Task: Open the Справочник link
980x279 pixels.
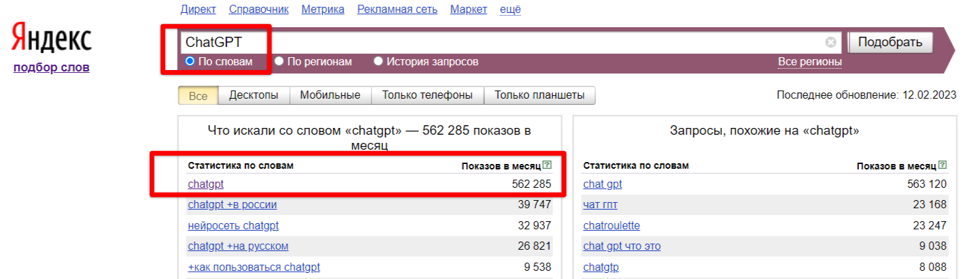Action: tap(259, 9)
